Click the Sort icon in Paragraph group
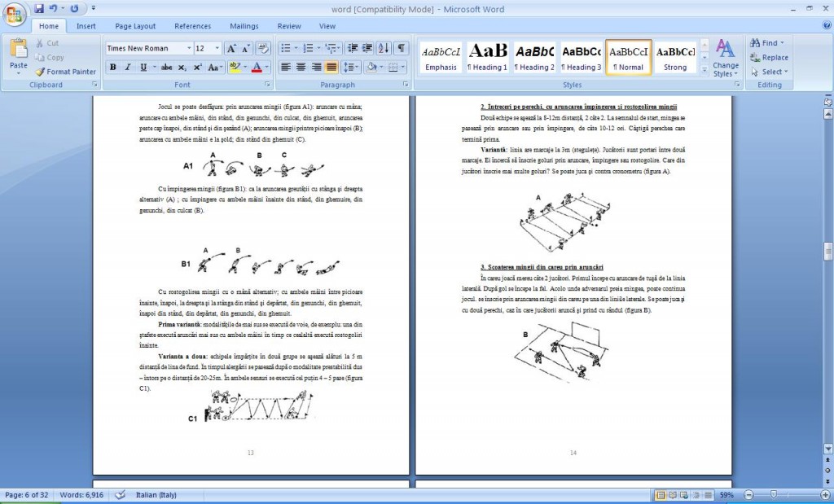The height and width of the screenshot is (504, 834). pyautogui.click(x=384, y=48)
